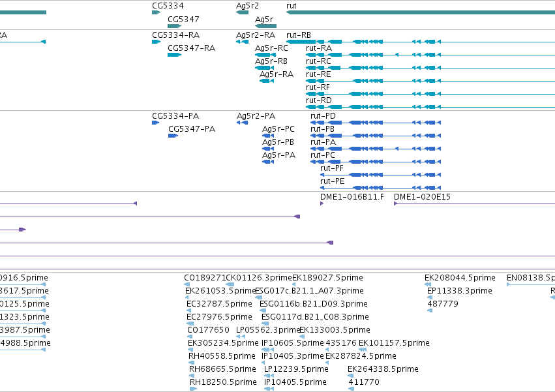555x392 pixels.
Task: Open the rut-RE transcript
Action: coord(430,81)
